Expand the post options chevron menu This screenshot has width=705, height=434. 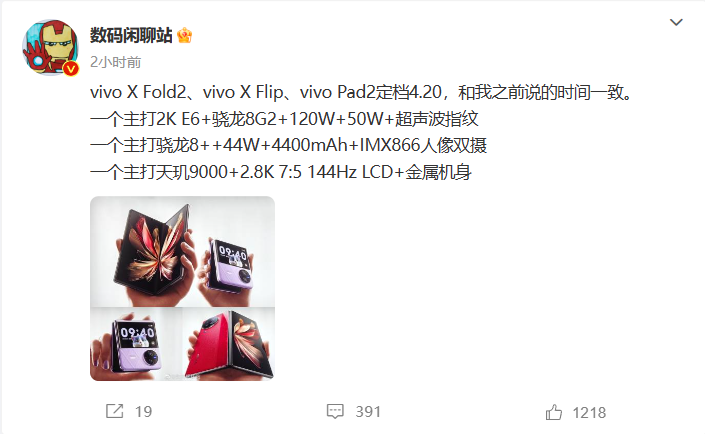676,22
